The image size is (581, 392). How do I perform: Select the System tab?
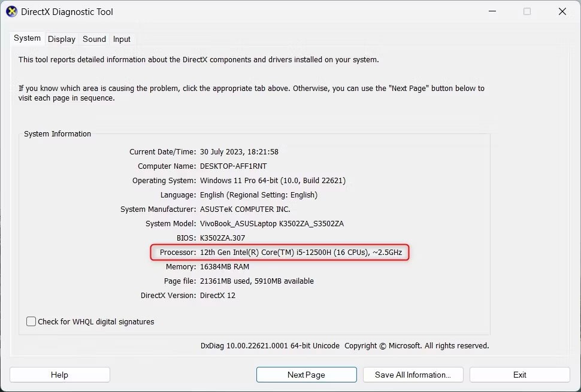27,38
